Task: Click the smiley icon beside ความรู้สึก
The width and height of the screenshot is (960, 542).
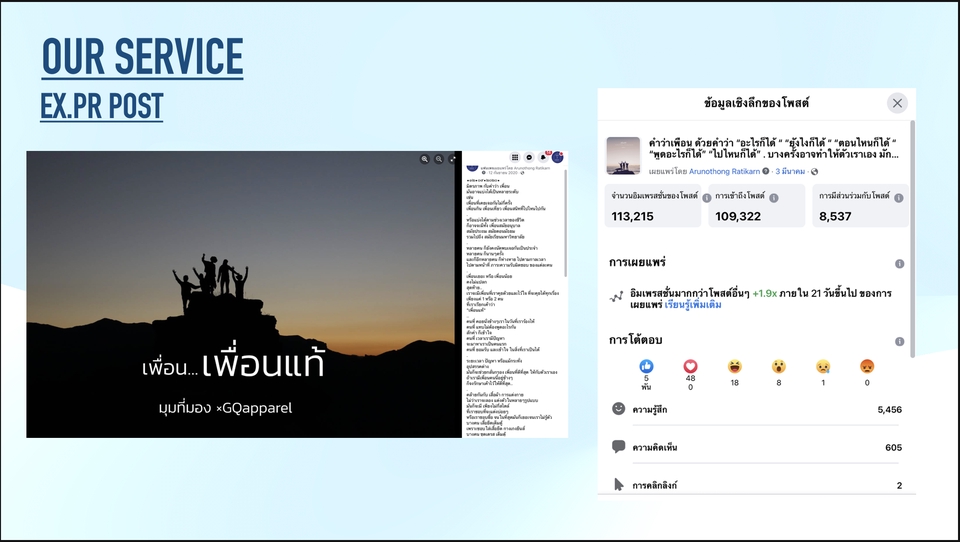Action: click(x=618, y=408)
